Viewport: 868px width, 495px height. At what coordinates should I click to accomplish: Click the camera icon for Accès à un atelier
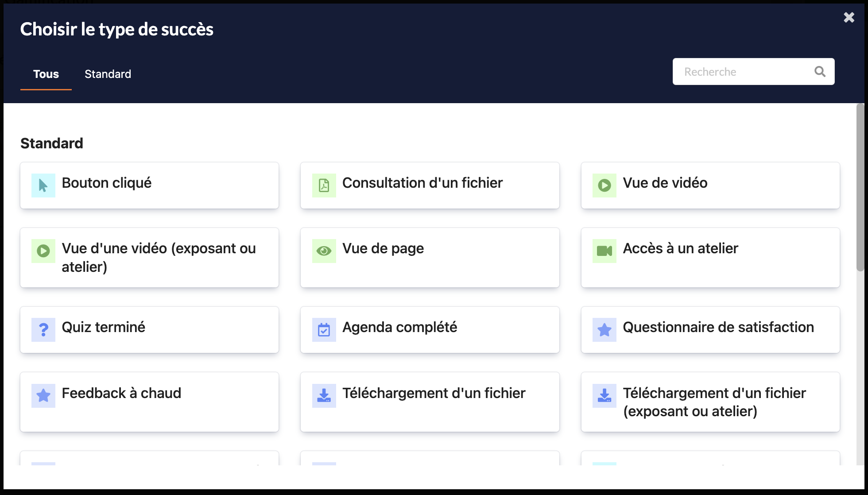(x=604, y=251)
